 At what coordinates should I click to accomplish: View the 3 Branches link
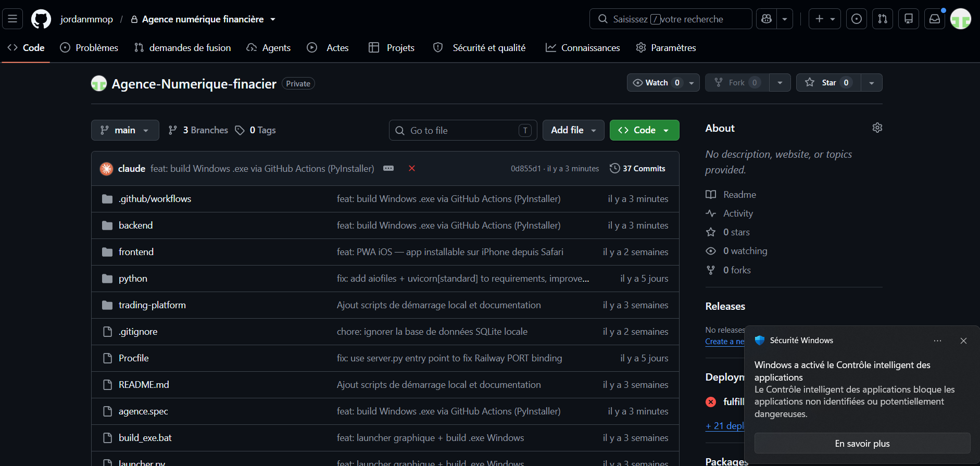pyautogui.click(x=198, y=130)
